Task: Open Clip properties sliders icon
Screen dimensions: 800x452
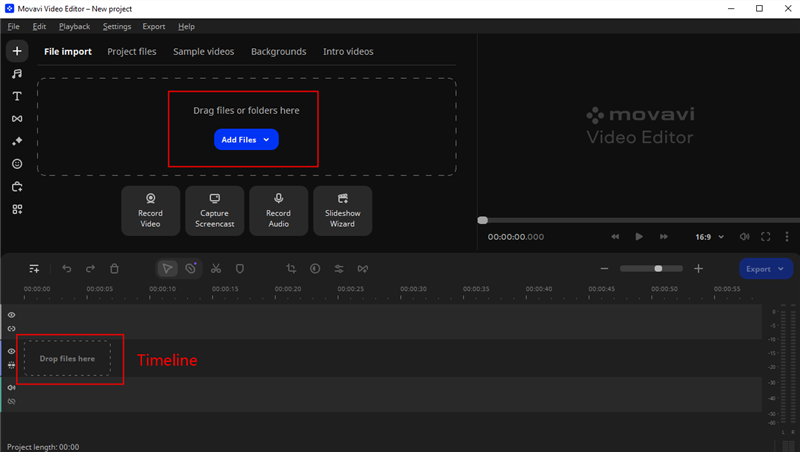Action: (x=339, y=269)
